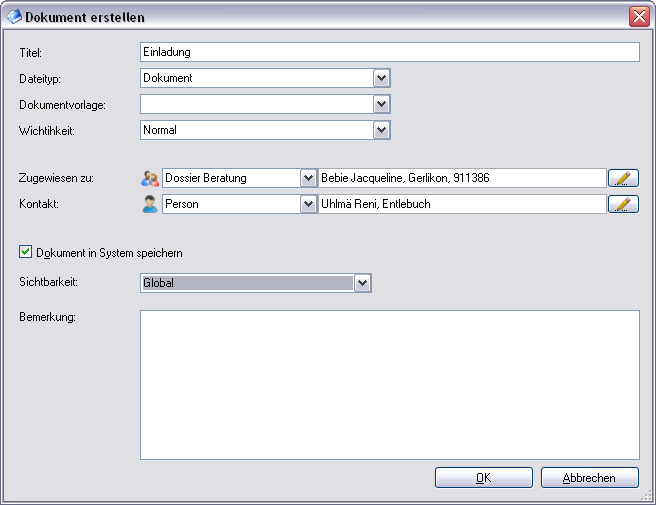Toggle Dokument in System speichern checkbox
The height and width of the screenshot is (505, 656).
pyautogui.click(x=26, y=252)
